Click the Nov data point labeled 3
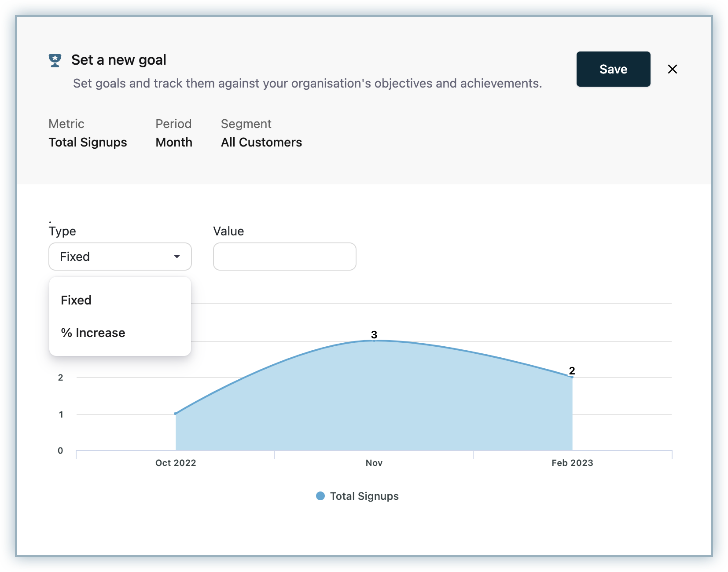Viewport: 728px width, 572px height. click(x=374, y=341)
